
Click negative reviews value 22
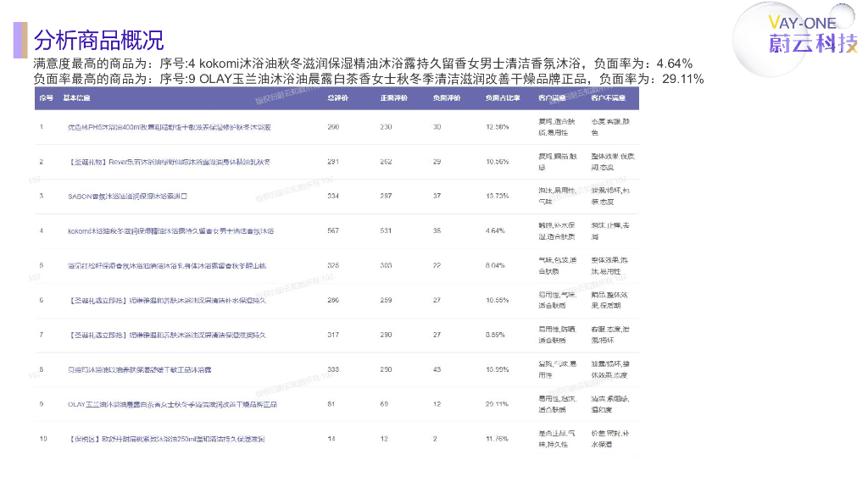[437, 266]
